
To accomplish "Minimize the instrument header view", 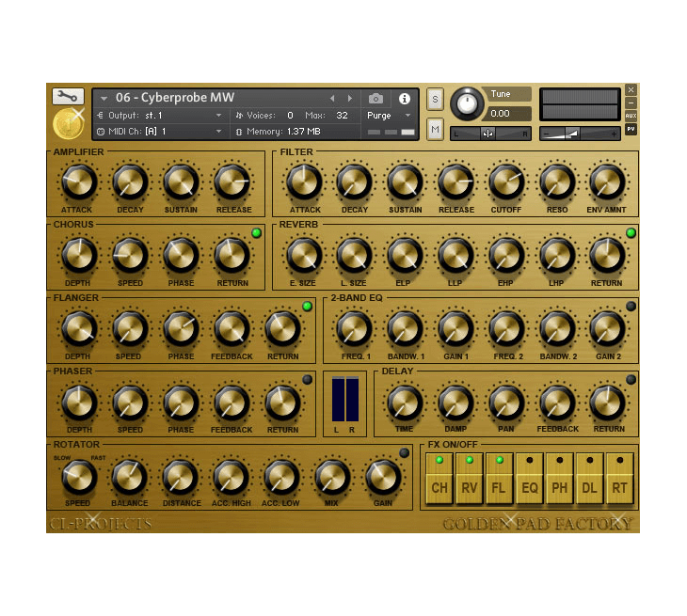I will pyautogui.click(x=631, y=103).
